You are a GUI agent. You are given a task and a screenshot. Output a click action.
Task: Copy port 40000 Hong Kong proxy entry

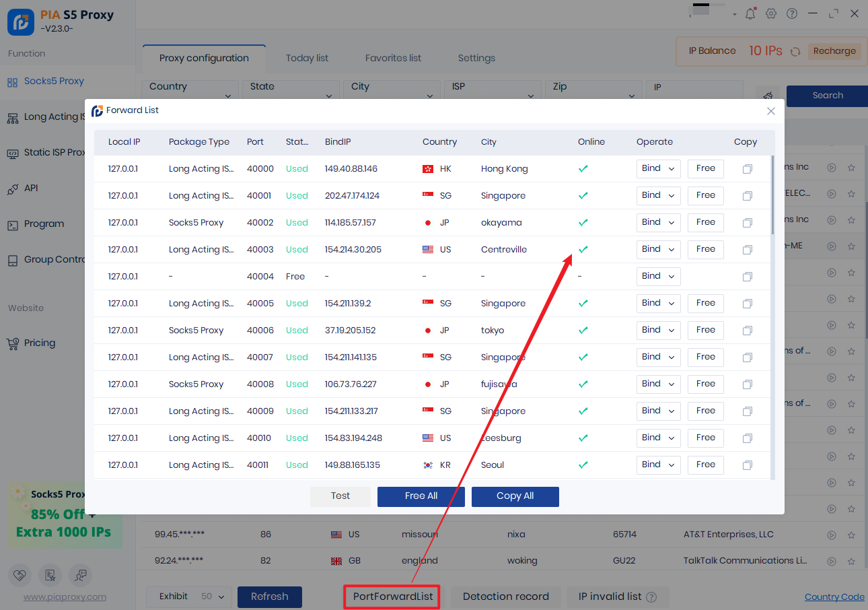(747, 169)
